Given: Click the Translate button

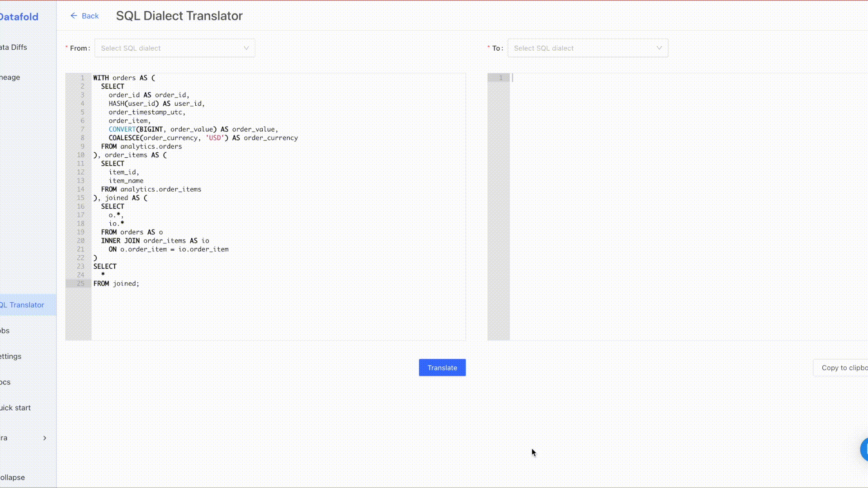Looking at the screenshot, I should click(x=442, y=368).
